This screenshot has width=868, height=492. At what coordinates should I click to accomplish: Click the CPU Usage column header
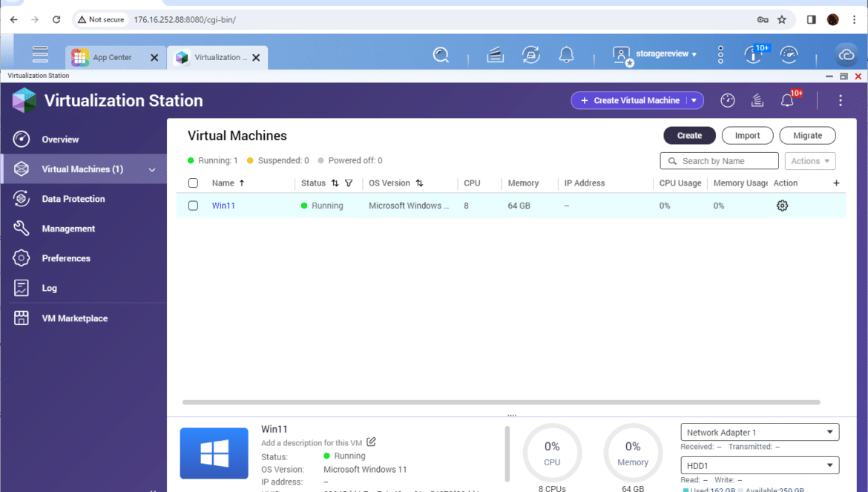(x=680, y=183)
